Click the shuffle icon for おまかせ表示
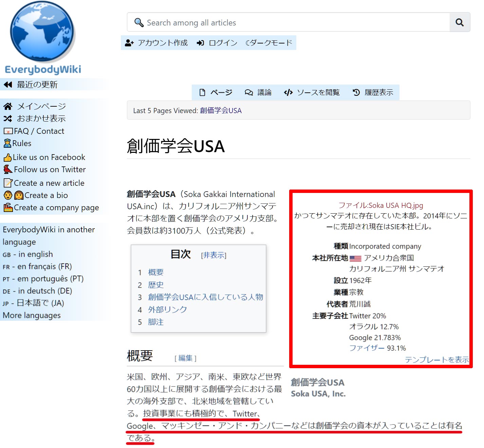 click(8, 119)
